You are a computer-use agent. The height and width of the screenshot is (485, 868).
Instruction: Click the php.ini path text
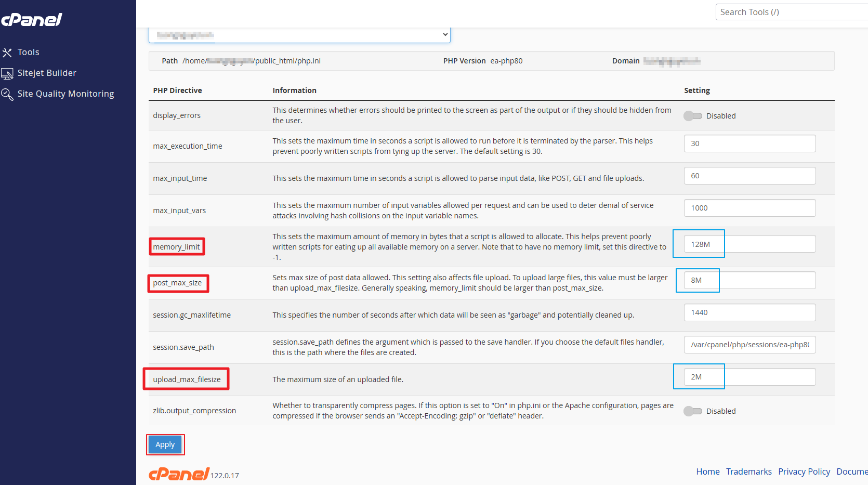tap(252, 61)
